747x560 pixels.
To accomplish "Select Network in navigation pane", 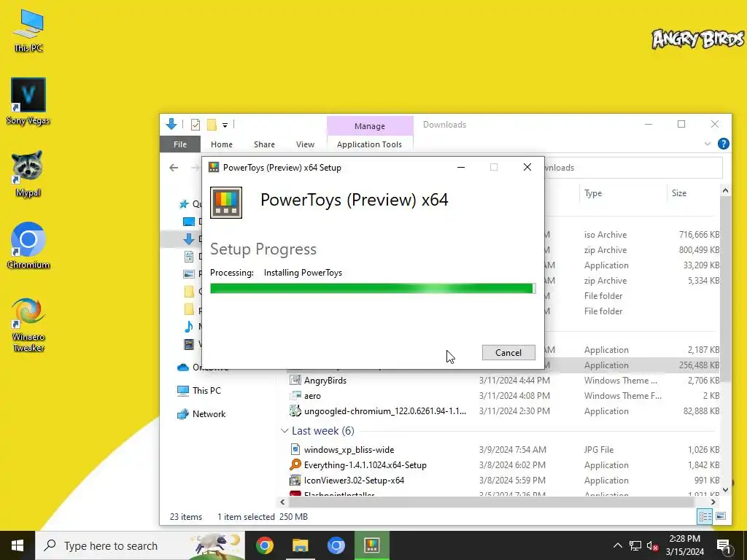I will point(201,414).
